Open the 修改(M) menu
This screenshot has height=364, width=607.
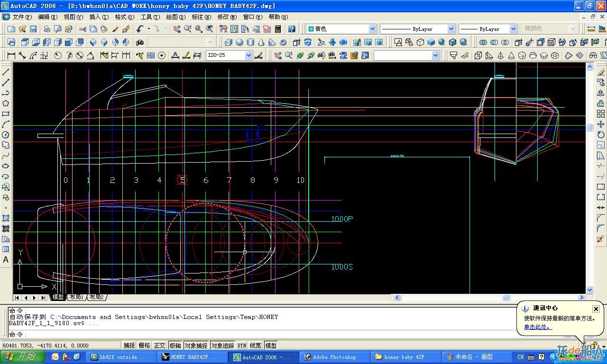[x=227, y=17]
